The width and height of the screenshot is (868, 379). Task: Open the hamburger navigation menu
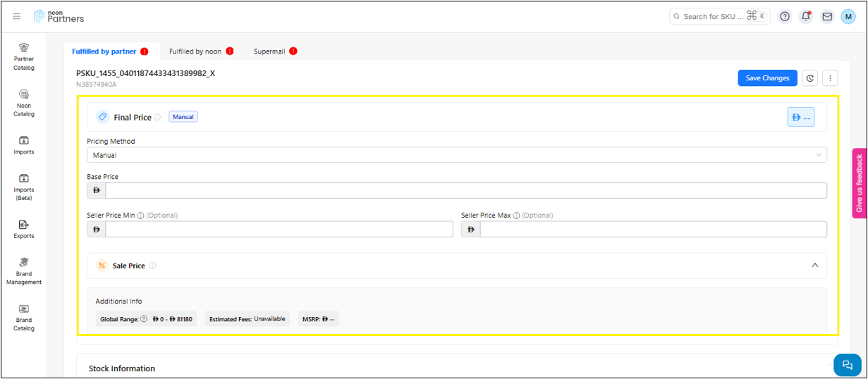tap(17, 16)
